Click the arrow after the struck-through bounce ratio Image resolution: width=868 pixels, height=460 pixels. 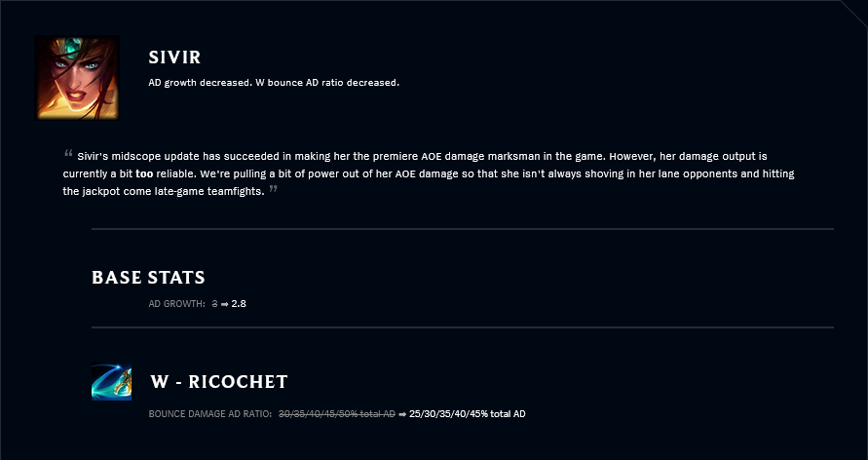point(402,414)
